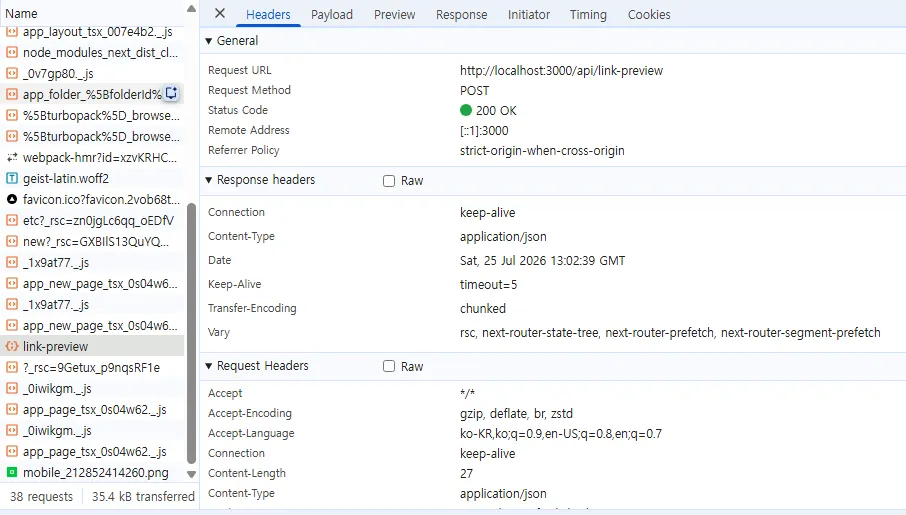Click the image icon beside mobile_212852414260.png
This screenshot has height=515, width=906.
point(12,472)
